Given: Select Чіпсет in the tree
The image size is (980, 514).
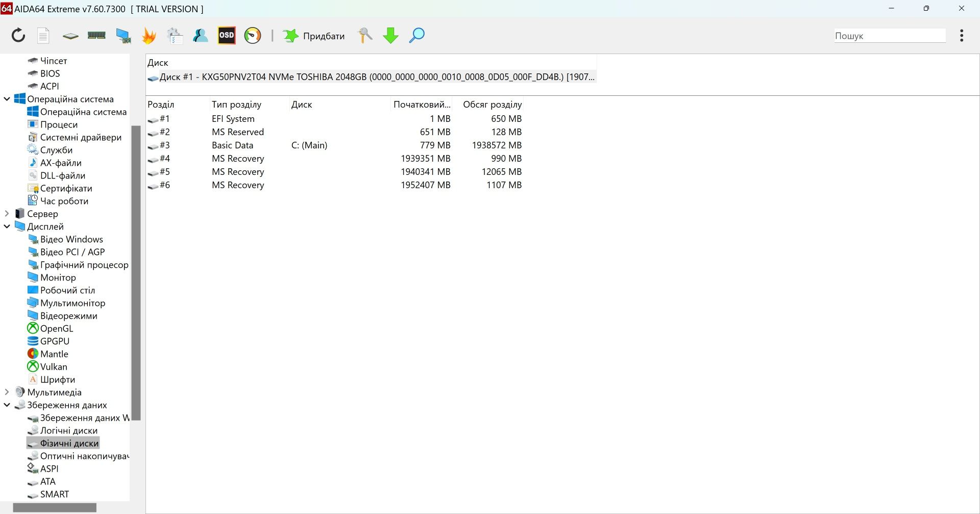Looking at the screenshot, I should pyautogui.click(x=47, y=61).
